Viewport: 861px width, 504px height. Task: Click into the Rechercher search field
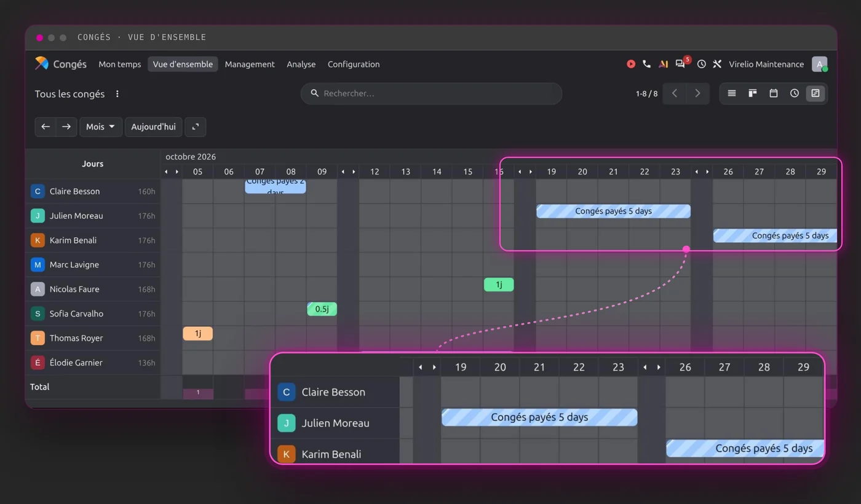pos(431,93)
